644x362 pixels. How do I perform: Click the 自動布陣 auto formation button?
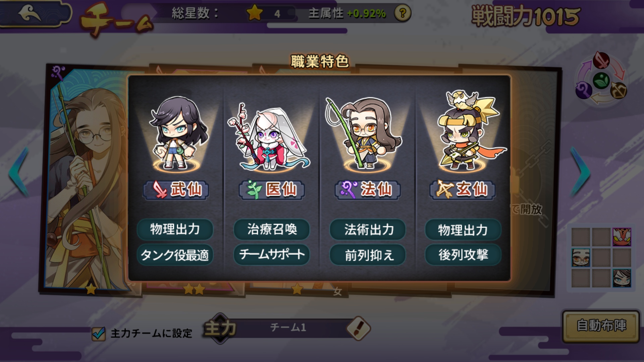tap(601, 326)
